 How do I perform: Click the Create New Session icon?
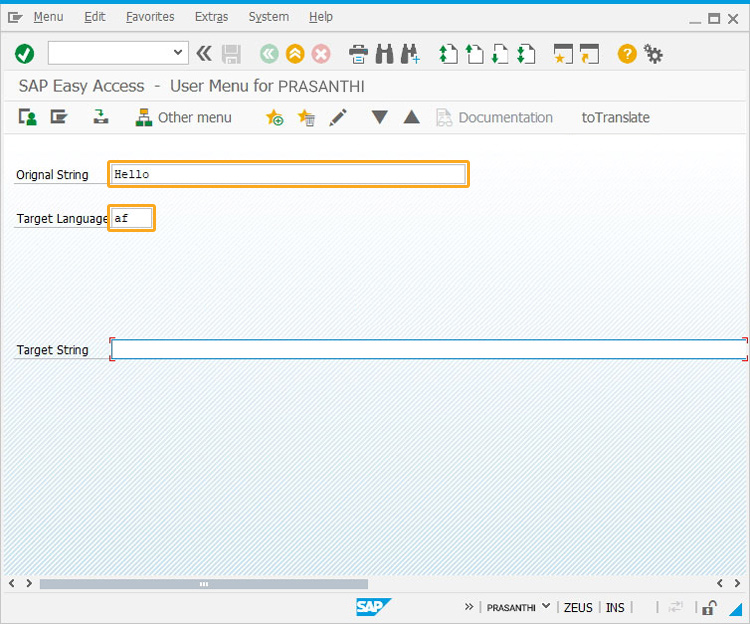click(563, 54)
